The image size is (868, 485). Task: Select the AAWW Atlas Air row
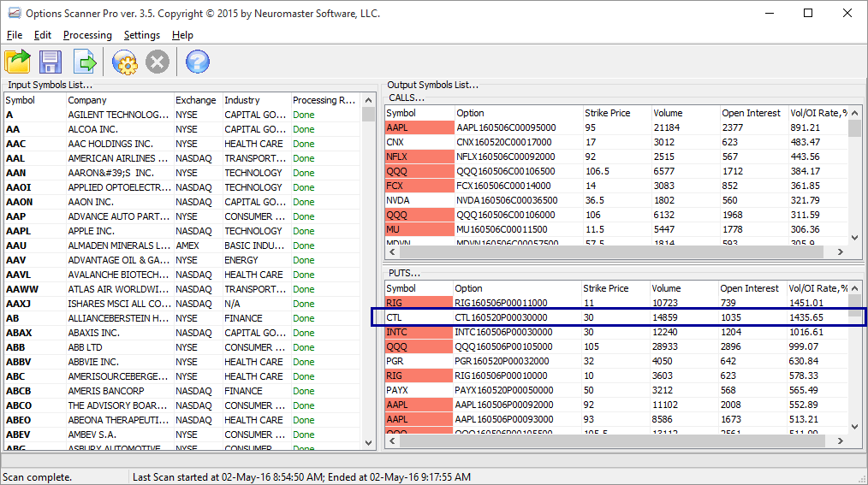[182, 289]
